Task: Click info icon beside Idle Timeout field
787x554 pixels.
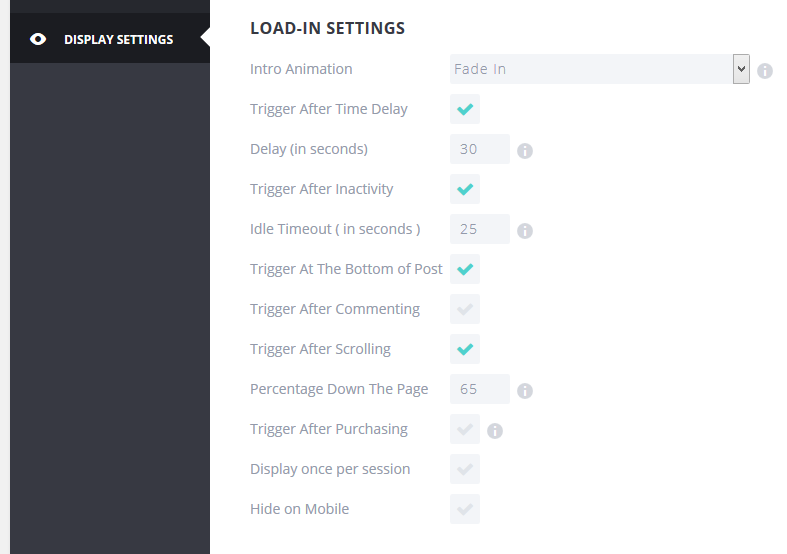Action: 525,231
